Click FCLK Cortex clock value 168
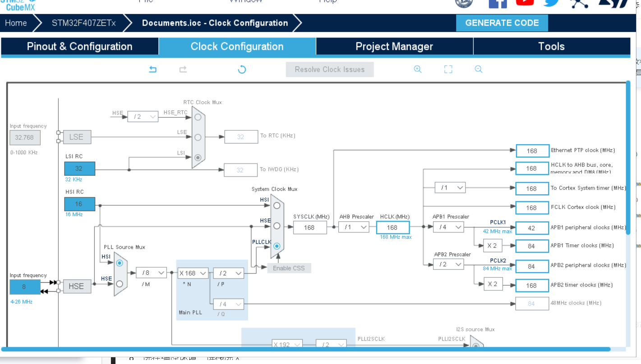Image resolution: width=641 pixels, height=364 pixels. tap(531, 208)
